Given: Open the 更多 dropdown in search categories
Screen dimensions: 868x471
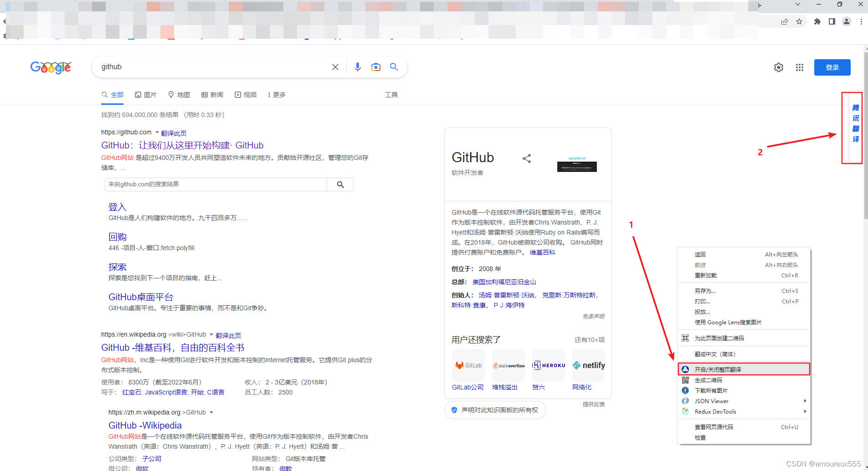Looking at the screenshot, I should click(x=276, y=95).
